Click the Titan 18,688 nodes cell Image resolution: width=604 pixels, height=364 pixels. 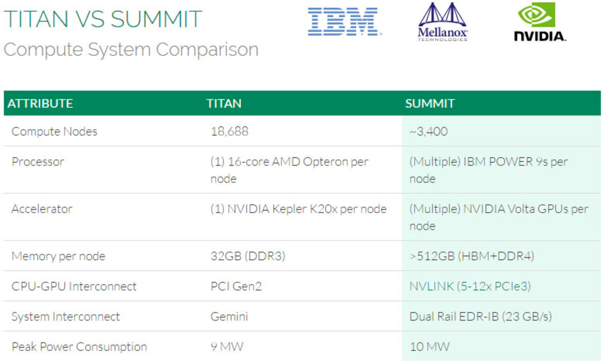(230, 131)
